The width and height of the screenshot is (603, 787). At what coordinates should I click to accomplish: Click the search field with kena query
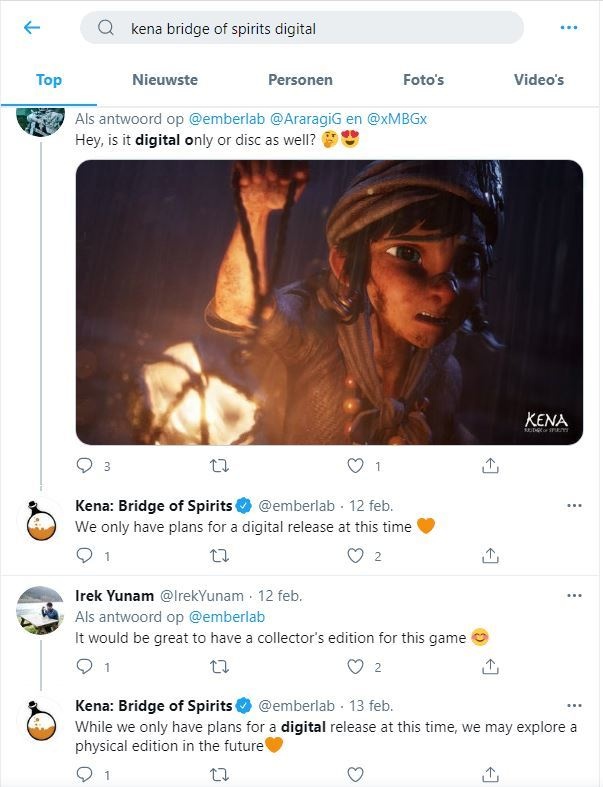[320, 28]
